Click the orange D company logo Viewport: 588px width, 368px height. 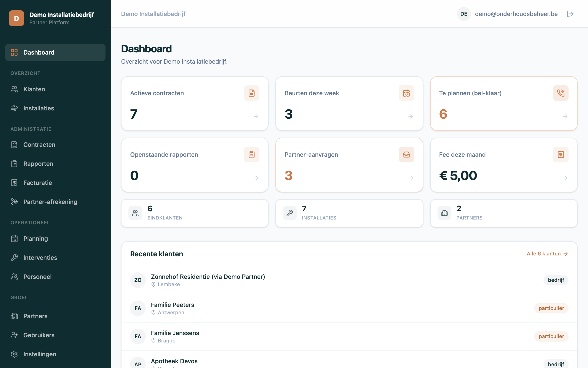coord(16,18)
